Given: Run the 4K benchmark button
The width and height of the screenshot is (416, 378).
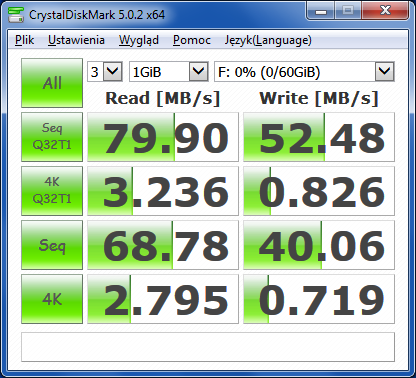Looking at the screenshot, I should pyautogui.click(x=52, y=299).
